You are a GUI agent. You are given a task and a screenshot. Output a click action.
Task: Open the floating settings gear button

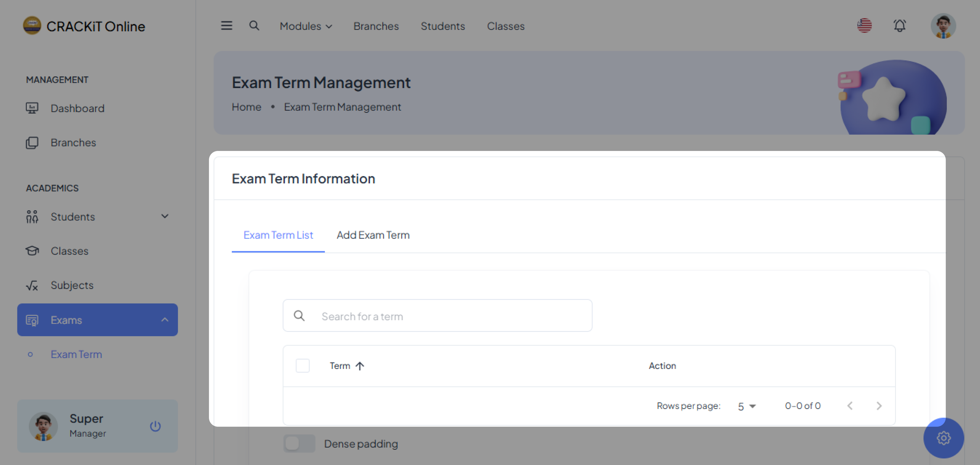(943, 438)
